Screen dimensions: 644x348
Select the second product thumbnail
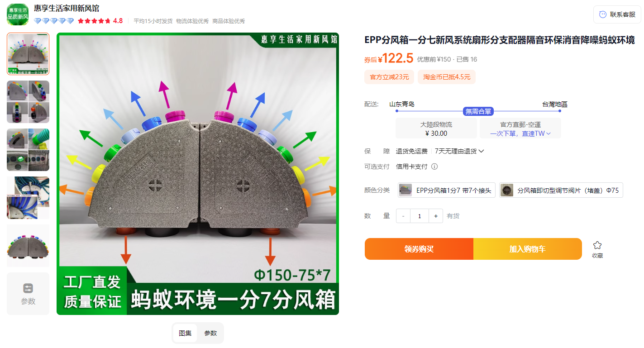28,102
